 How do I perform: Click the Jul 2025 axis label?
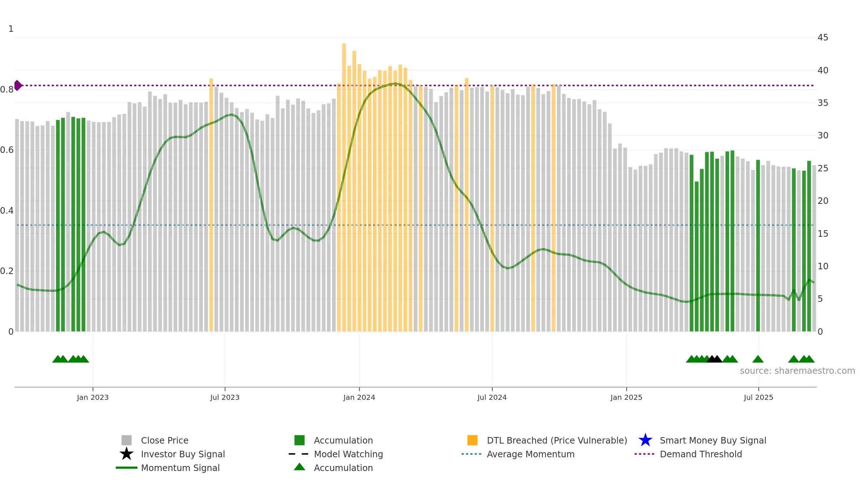tap(758, 398)
